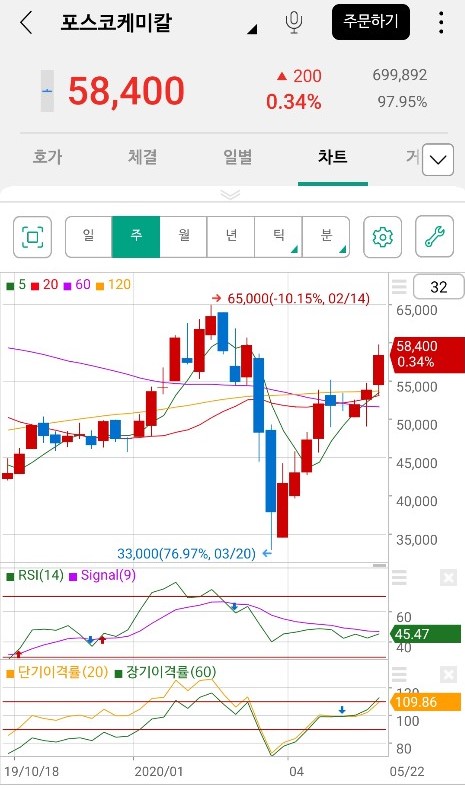465x789 pixels.
Task: Select the 월 monthly period
Action: (x=183, y=237)
